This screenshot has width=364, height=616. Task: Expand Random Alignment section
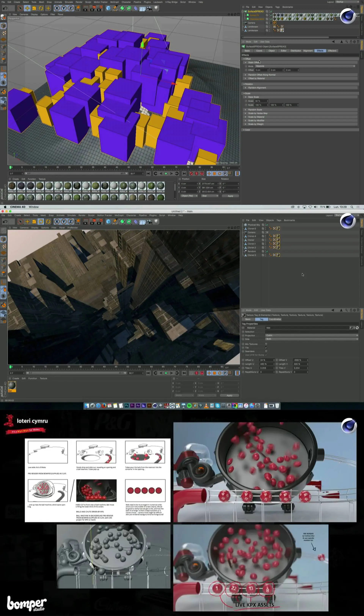(301, 88)
